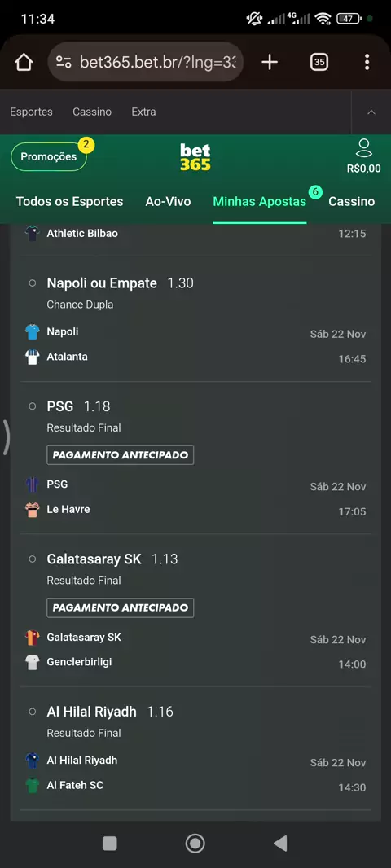Switch to the Ao-Vivo tab
Viewport: 391px width, 868px height.
point(168,201)
